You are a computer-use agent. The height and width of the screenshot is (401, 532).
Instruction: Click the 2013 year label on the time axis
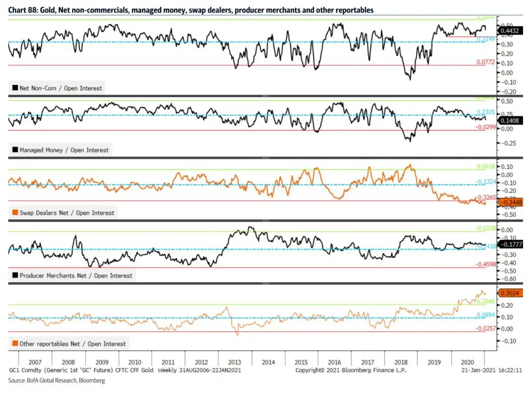[234, 362]
